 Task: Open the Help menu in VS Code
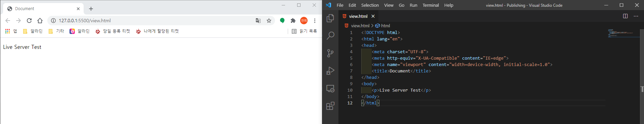449,5
